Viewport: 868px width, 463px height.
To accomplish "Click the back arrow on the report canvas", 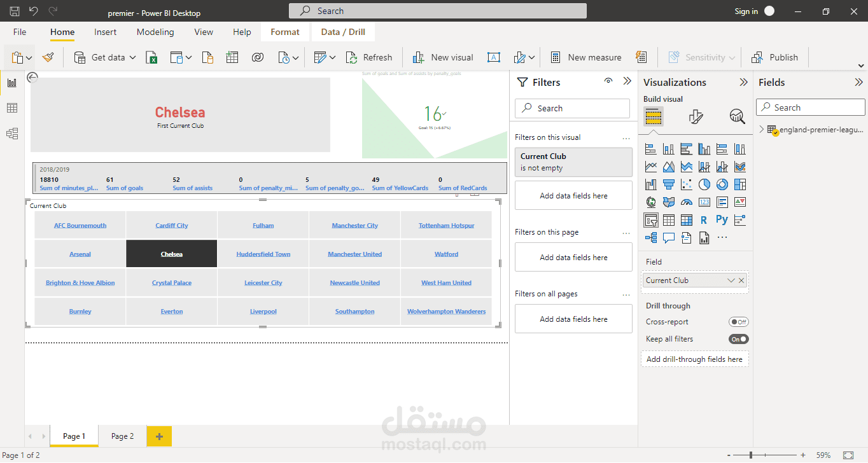I will [x=32, y=77].
